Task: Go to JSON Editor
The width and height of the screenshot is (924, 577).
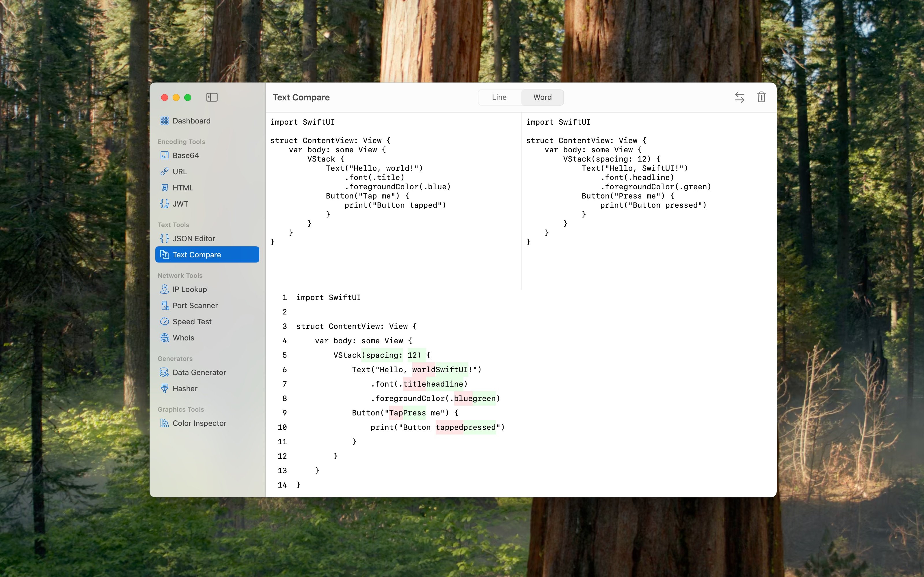Action: tap(193, 239)
